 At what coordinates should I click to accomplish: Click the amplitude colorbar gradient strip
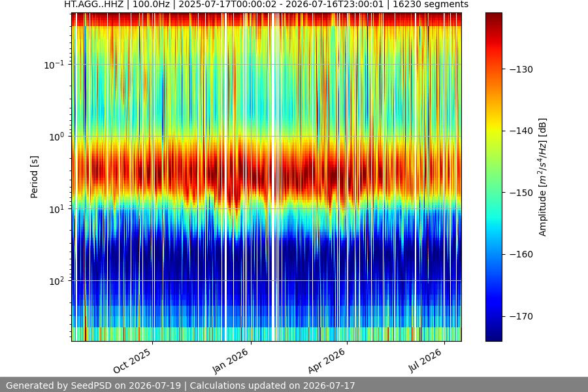pyautogui.click(x=493, y=177)
